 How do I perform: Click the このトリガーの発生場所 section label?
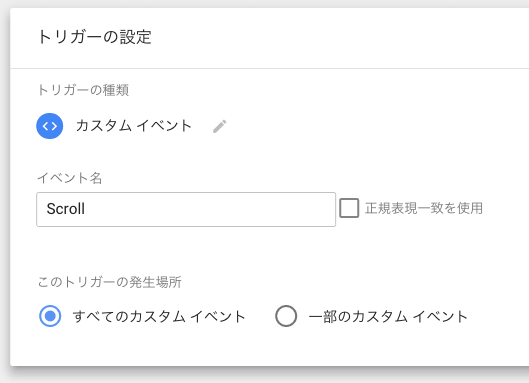click(109, 282)
